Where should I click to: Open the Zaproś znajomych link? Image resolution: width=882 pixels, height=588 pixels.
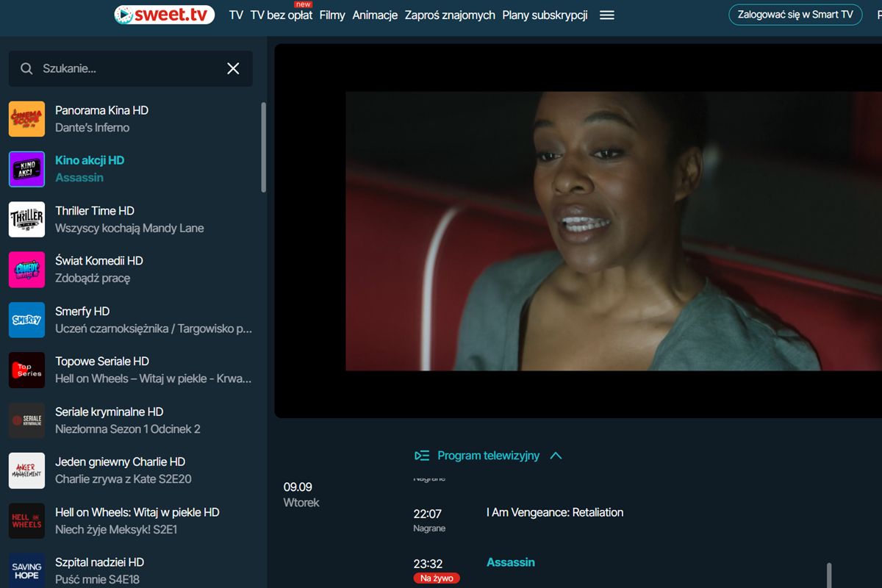click(x=451, y=15)
